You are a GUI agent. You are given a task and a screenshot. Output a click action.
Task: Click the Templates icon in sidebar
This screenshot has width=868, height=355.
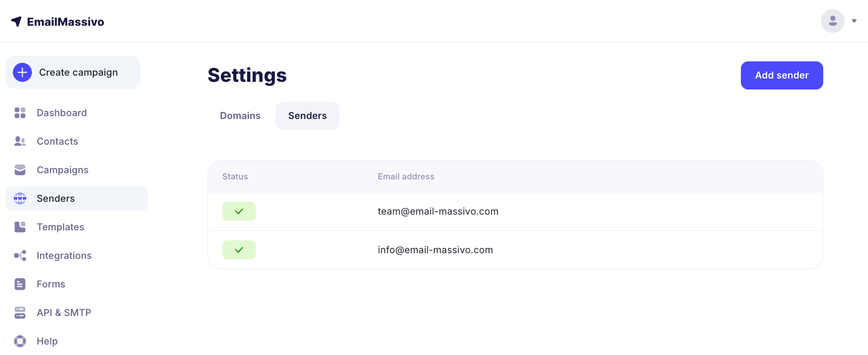tap(20, 227)
